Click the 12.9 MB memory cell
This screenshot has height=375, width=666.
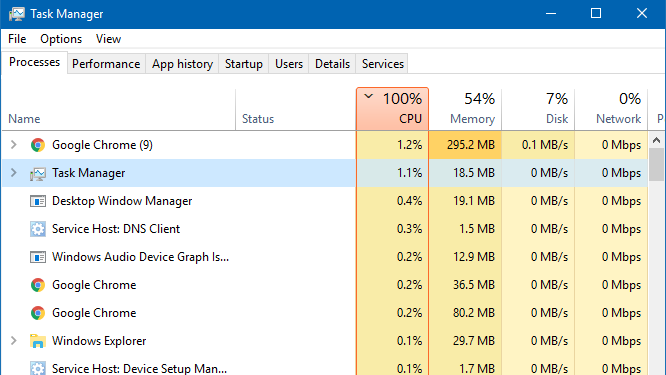tap(465, 257)
